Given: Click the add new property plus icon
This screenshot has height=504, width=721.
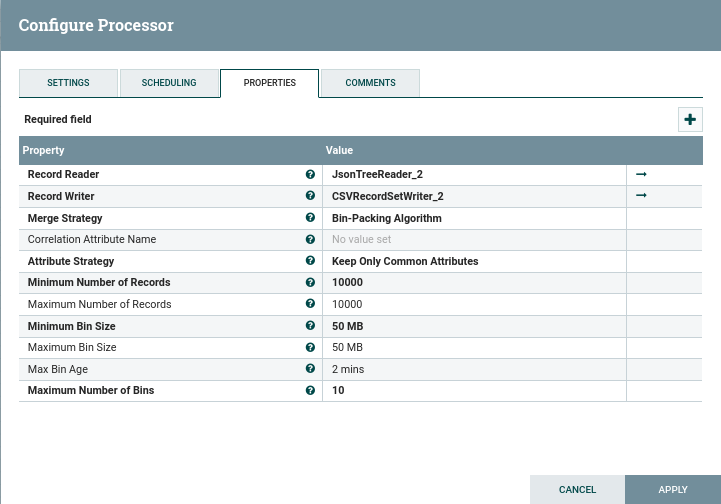Looking at the screenshot, I should [x=690, y=120].
